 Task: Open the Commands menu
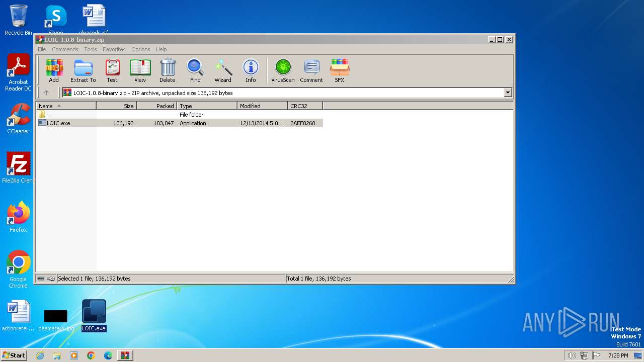coord(65,49)
